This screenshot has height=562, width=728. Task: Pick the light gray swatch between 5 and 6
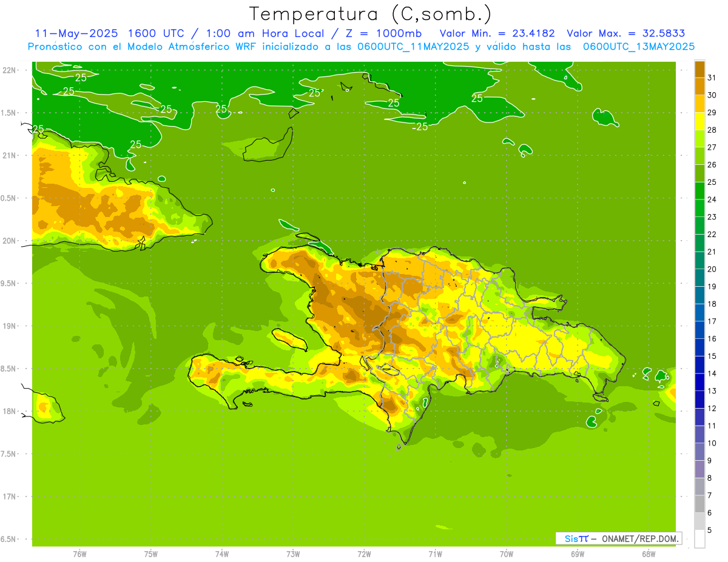[x=699, y=521]
